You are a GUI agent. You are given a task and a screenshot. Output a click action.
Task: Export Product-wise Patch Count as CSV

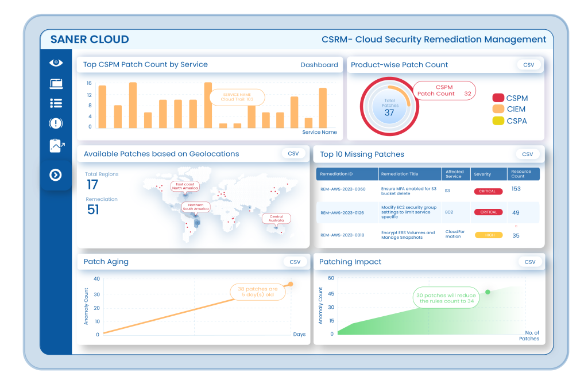pyautogui.click(x=529, y=65)
